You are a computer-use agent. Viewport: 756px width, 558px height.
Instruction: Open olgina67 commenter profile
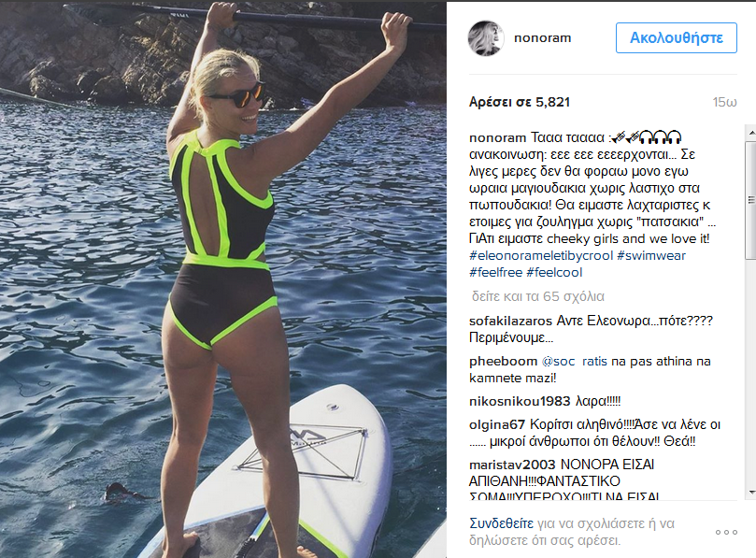pyautogui.click(x=496, y=425)
